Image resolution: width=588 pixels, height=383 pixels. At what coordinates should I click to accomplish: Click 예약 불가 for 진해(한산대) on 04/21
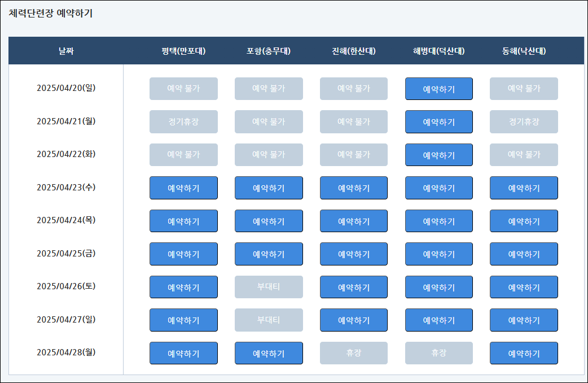coord(354,121)
